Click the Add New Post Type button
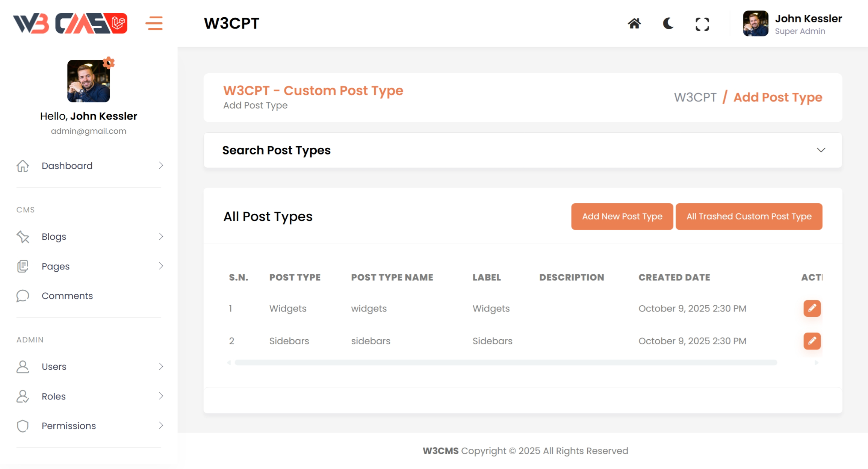The height and width of the screenshot is (469, 868). tap(622, 216)
